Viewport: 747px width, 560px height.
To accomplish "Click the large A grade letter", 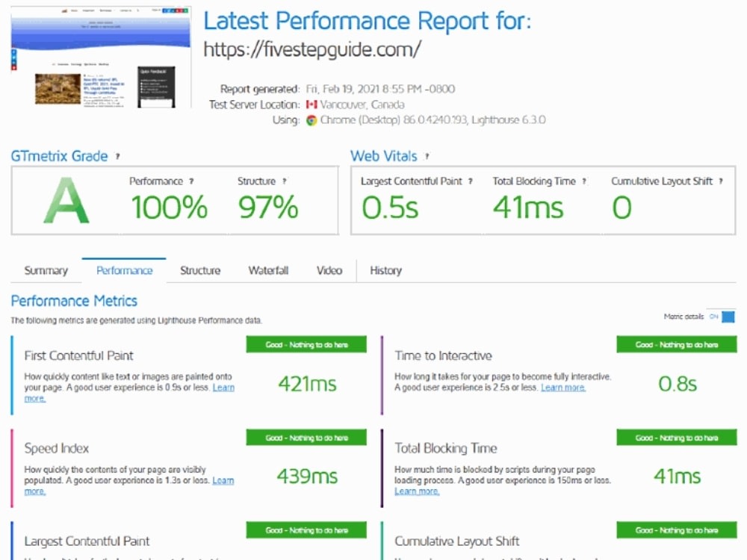I will [66, 200].
